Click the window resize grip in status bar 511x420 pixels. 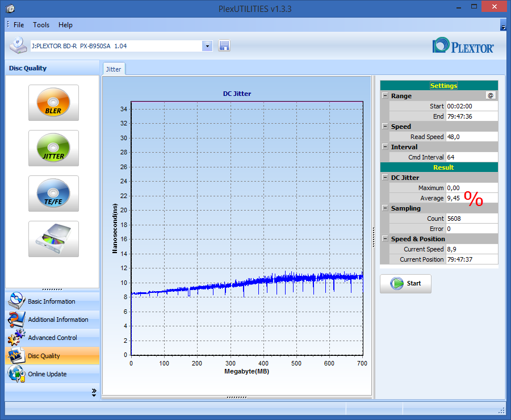(x=502, y=411)
